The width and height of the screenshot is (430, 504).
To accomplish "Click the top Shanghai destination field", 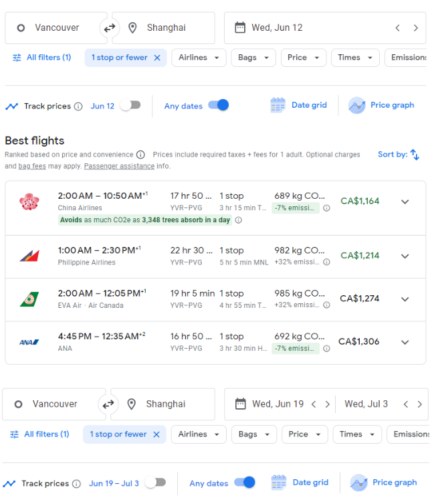I will 167,28.
